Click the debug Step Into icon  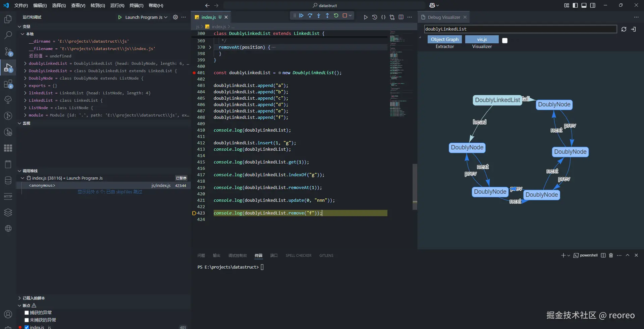(x=319, y=16)
